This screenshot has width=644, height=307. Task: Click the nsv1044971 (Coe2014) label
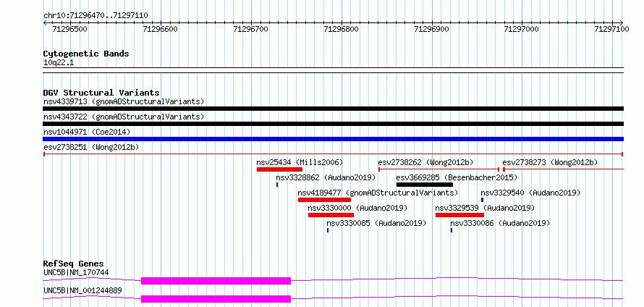(x=87, y=132)
